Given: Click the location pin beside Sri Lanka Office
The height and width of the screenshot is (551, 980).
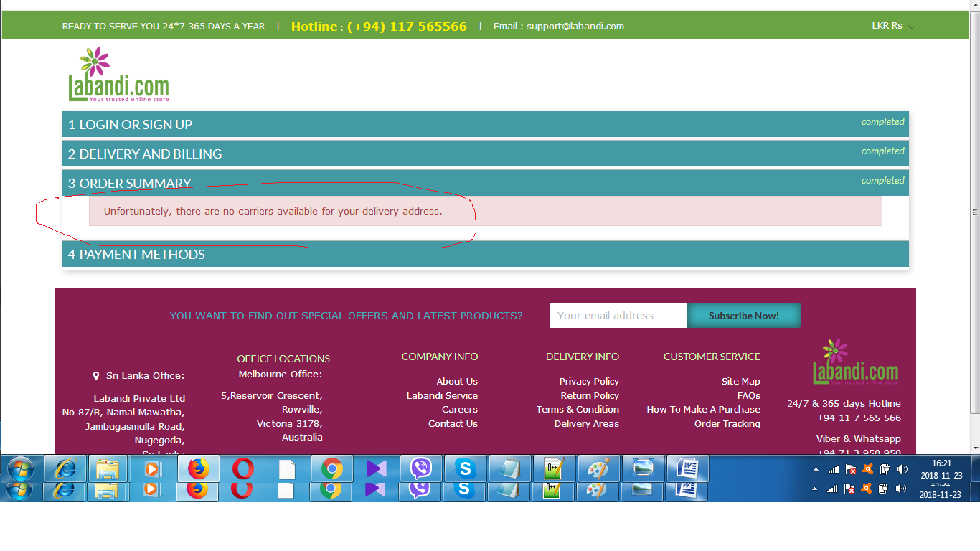Looking at the screenshot, I should (96, 376).
